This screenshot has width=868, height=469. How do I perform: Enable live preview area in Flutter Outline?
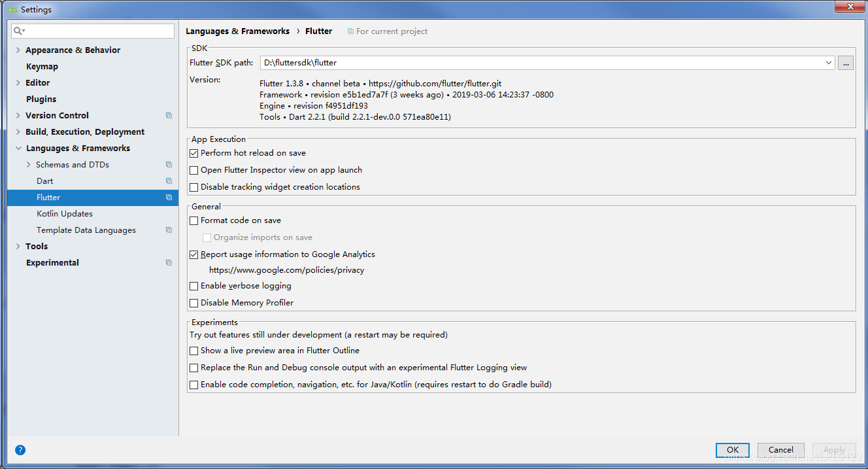pyautogui.click(x=193, y=351)
